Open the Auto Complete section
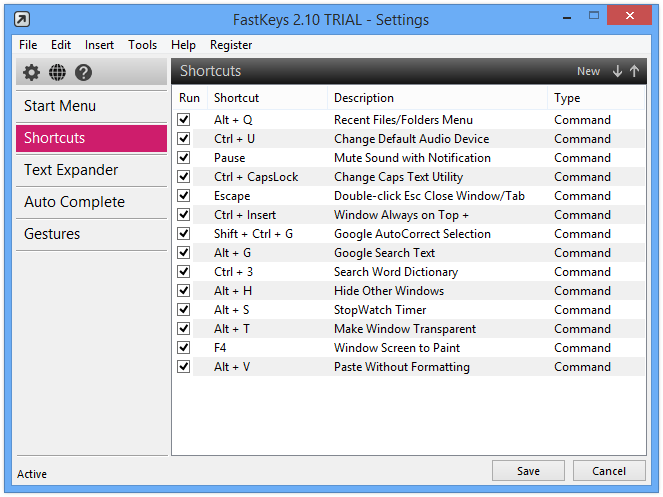This screenshot has height=497, width=663. click(x=91, y=202)
